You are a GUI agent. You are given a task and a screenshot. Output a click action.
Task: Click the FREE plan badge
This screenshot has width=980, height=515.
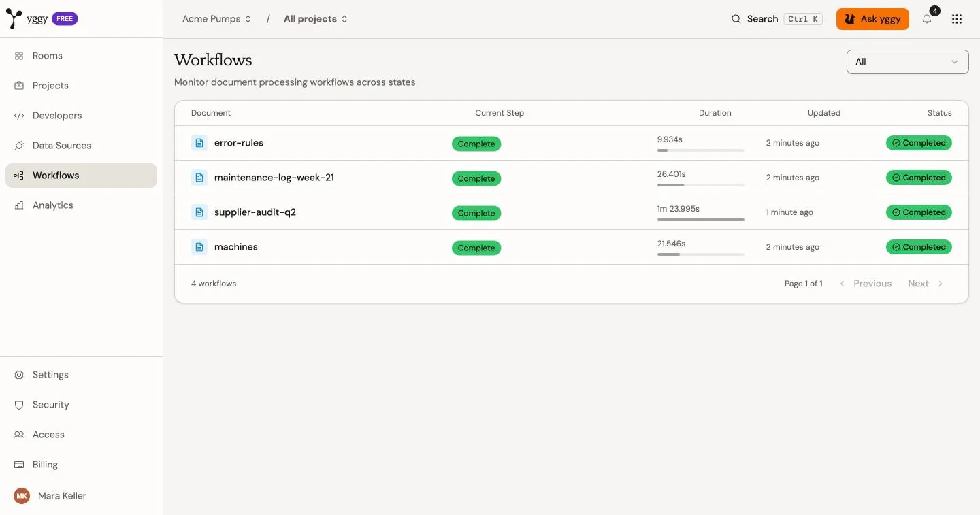coord(65,19)
